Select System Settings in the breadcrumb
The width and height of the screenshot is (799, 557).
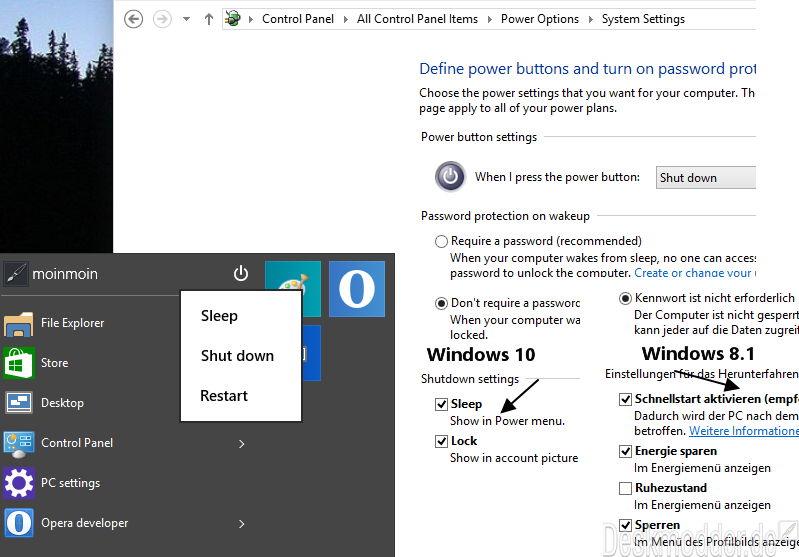pyautogui.click(x=643, y=19)
